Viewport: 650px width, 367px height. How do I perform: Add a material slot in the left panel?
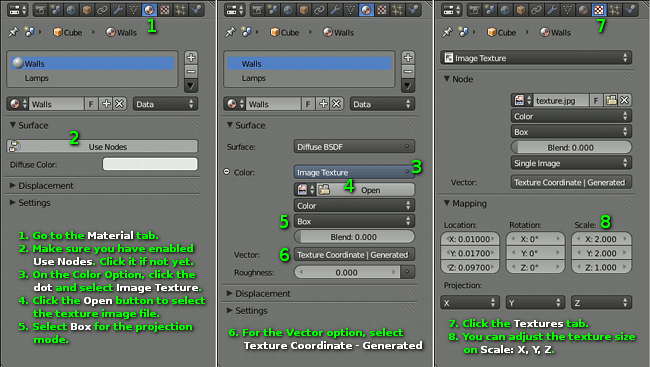[x=191, y=57]
